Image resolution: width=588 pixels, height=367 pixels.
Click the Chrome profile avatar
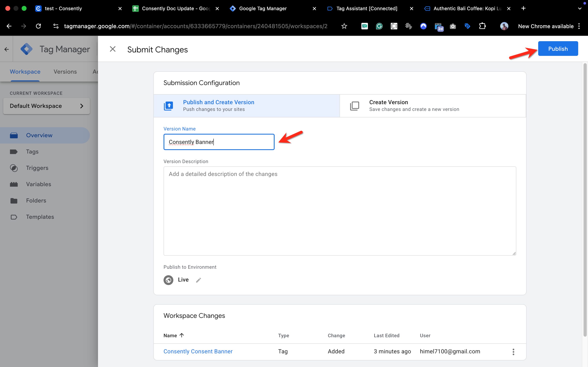pos(504,26)
